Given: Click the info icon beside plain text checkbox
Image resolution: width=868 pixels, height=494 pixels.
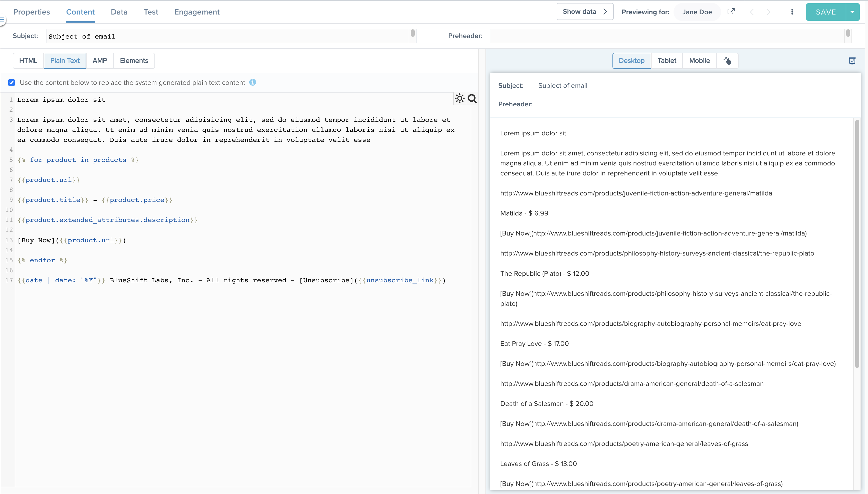Looking at the screenshot, I should click(x=253, y=82).
